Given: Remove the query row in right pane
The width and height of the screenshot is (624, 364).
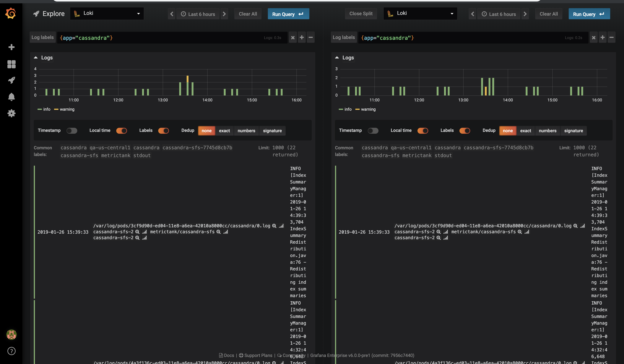Looking at the screenshot, I should pos(611,37).
